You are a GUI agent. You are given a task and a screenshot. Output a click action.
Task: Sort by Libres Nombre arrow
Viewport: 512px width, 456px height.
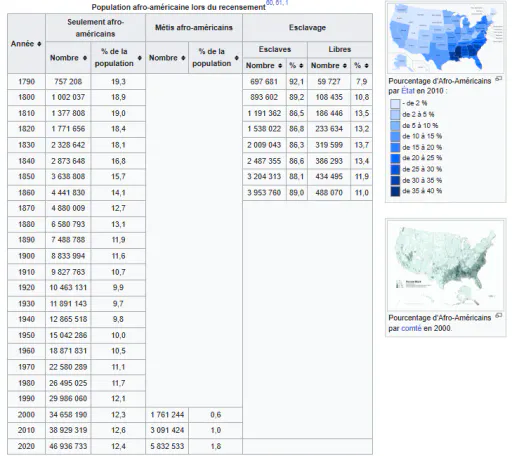click(x=345, y=66)
